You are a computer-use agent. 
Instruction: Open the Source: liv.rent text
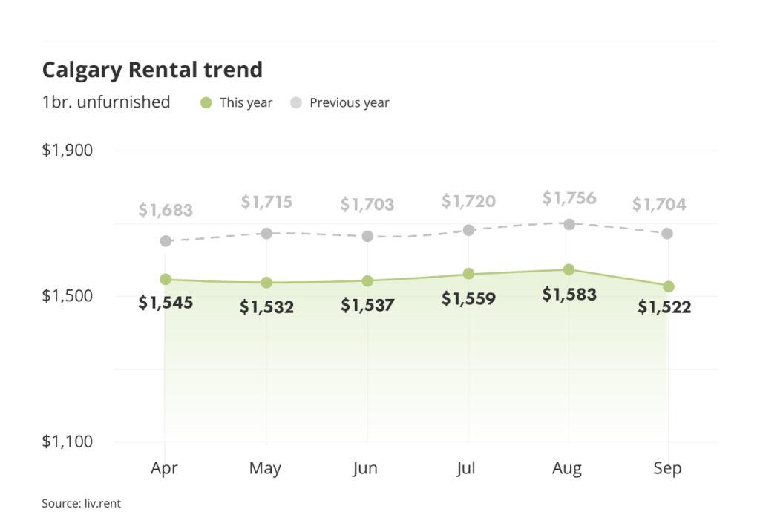(81, 503)
